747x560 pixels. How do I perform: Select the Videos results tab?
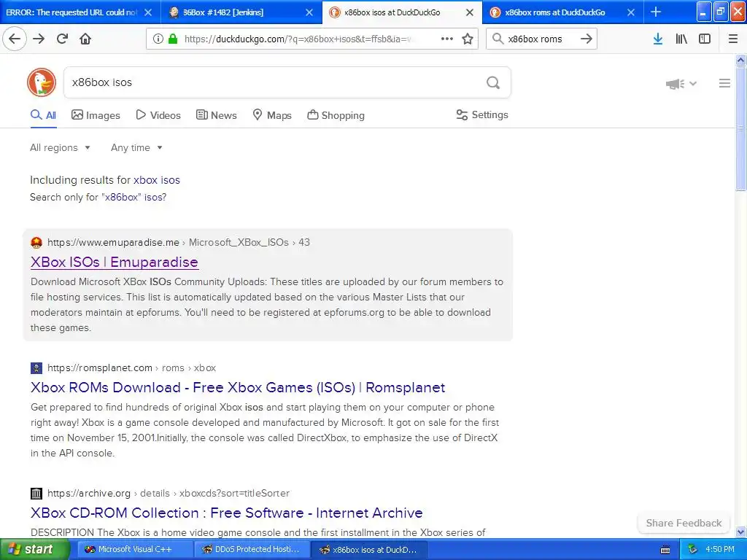(158, 115)
